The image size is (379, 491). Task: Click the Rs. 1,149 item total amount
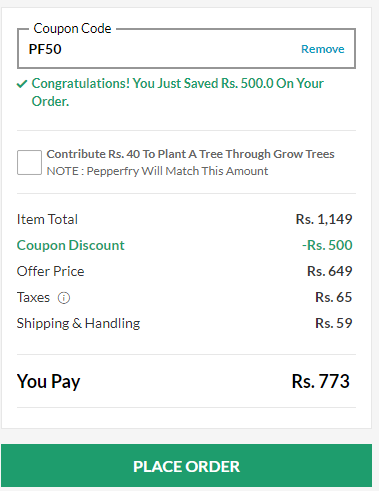pyautogui.click(x=324, y=219)
